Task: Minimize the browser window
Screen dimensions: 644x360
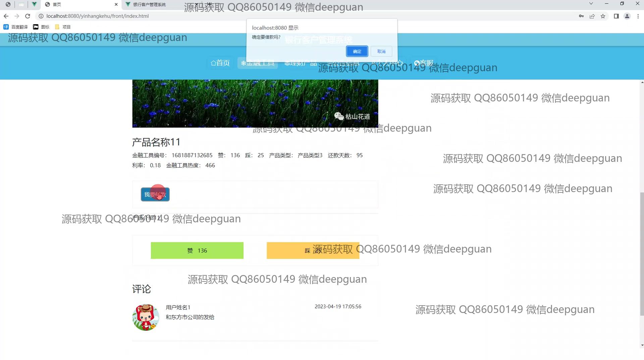Action: 606,4
